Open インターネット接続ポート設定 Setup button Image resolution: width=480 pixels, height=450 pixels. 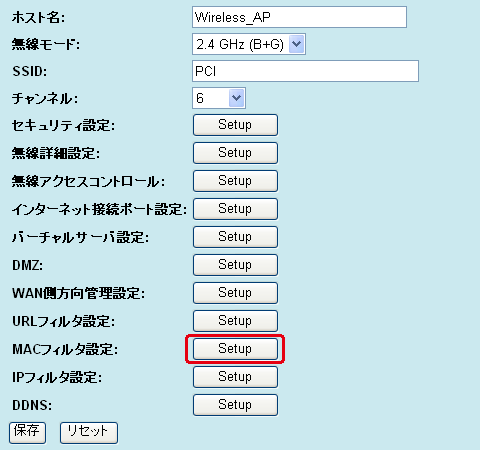tap(235, 209)
